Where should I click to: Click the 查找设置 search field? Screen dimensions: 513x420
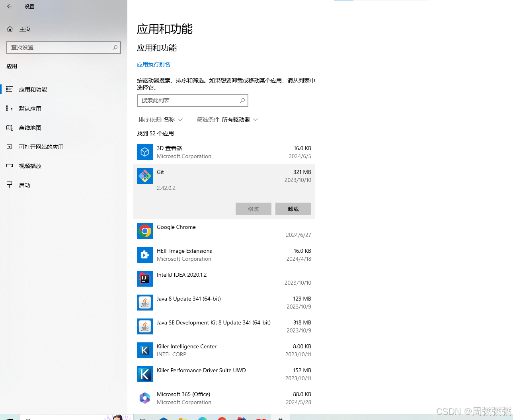click(64, 48)
